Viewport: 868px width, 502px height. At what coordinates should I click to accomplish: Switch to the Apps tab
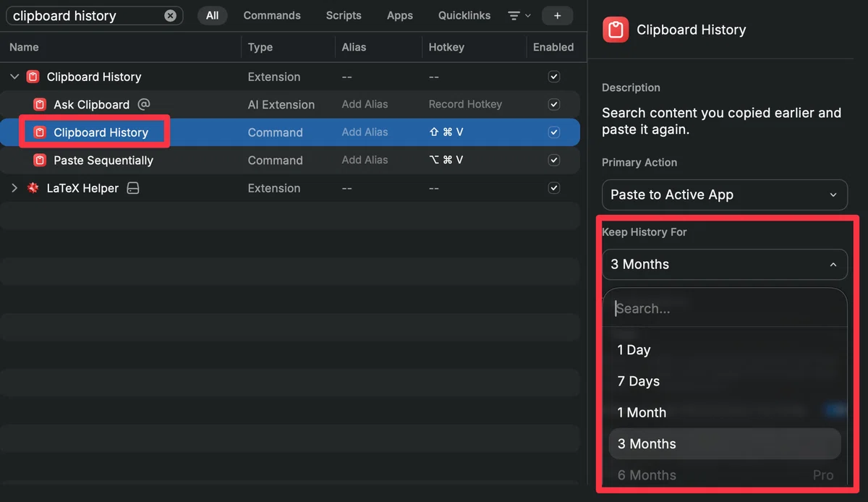tap(400, 15)
